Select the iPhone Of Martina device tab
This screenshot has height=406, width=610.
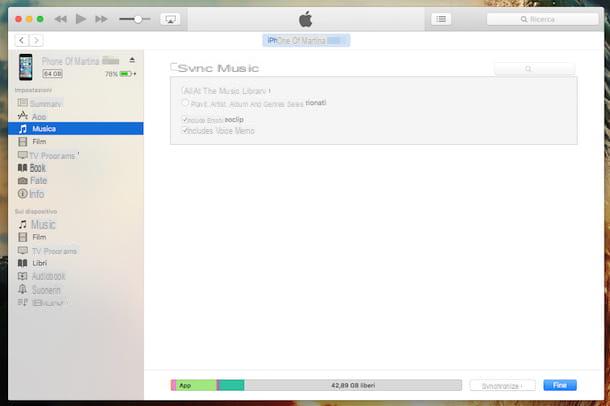(306, 40)
